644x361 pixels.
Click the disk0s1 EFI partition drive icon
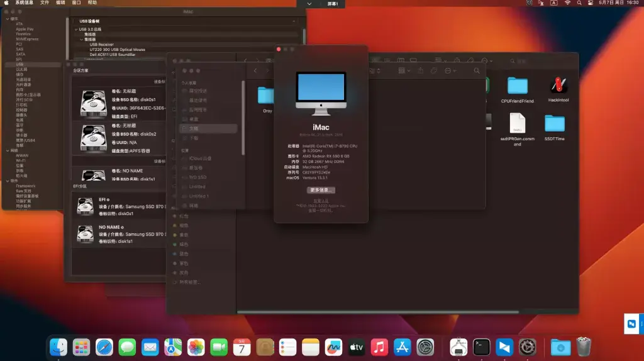(x=93, y=103)
